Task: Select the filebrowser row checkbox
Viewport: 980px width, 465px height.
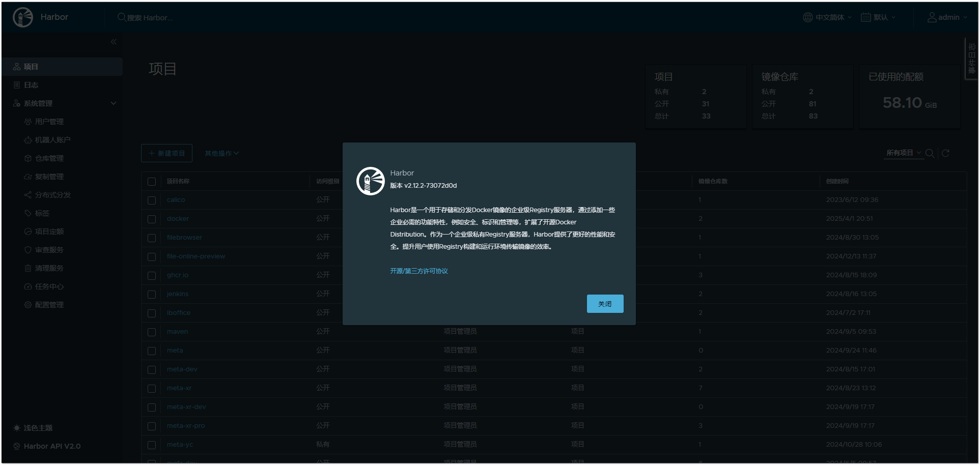Action: coord(152,238)
